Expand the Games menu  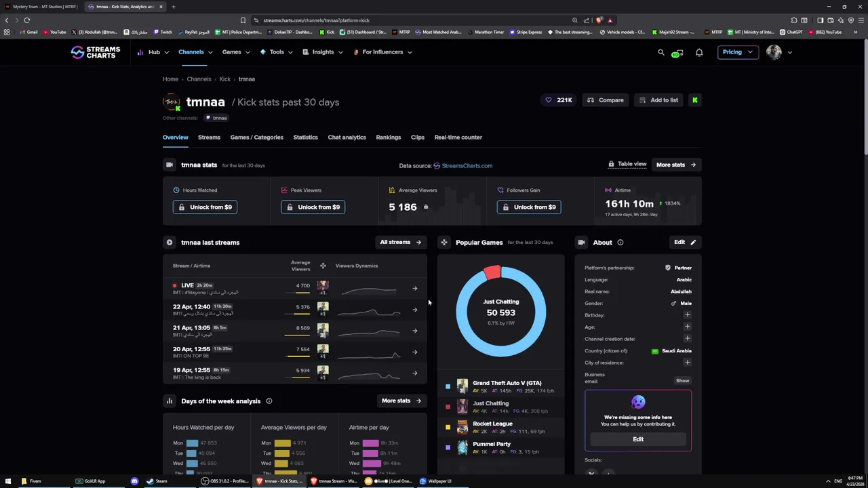tap(235, 52)
